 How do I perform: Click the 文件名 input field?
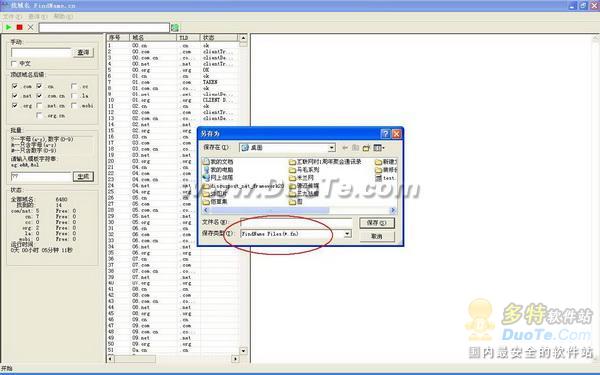pos(297,222)
